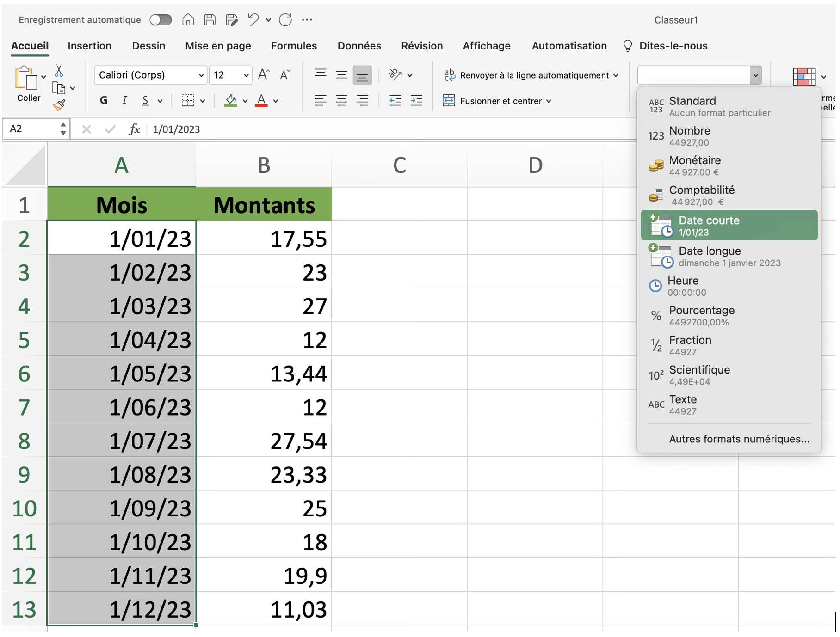Viewport: 840px width, 637px height.
Task: Toggle the Enregistrement automatique switch
Action: (161, 20)
